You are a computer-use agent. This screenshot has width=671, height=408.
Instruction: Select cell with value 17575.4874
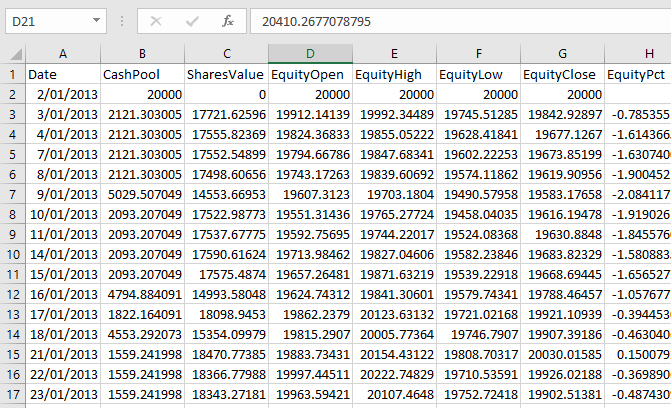tap(227, 274)
